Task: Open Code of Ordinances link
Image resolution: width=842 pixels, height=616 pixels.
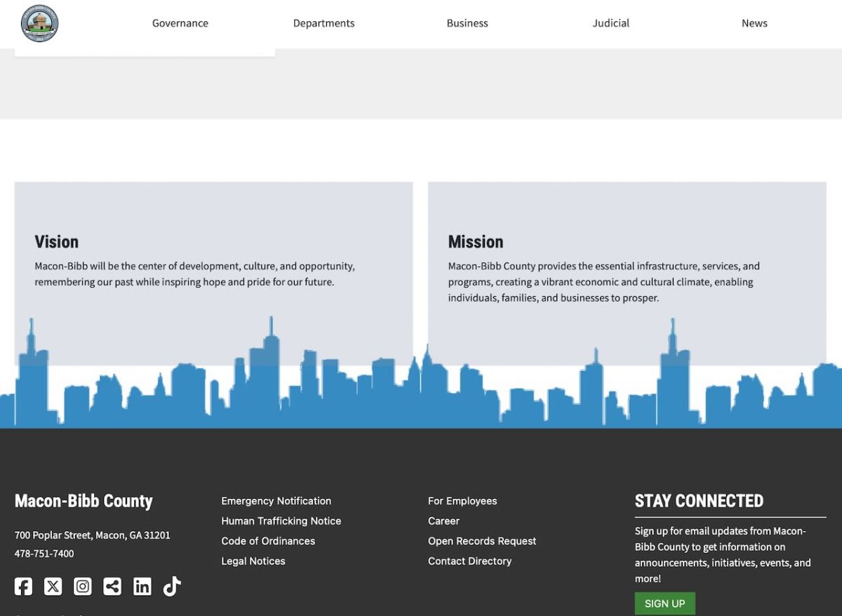Action: 268,541
